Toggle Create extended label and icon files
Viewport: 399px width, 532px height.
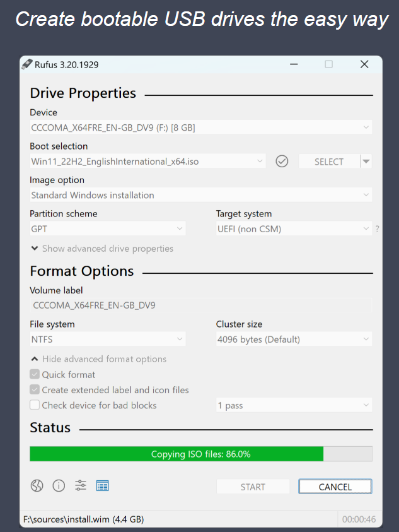pos(35,390)
